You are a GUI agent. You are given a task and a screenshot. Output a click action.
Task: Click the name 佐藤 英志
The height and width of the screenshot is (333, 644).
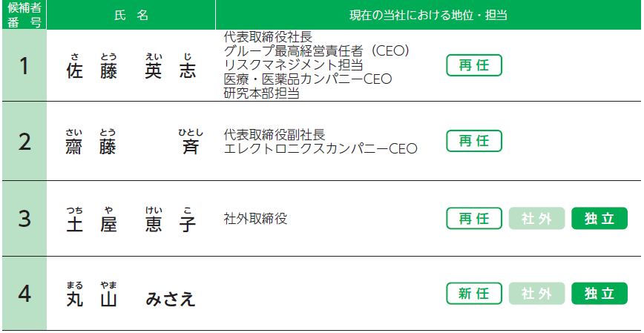click(131, 67)
